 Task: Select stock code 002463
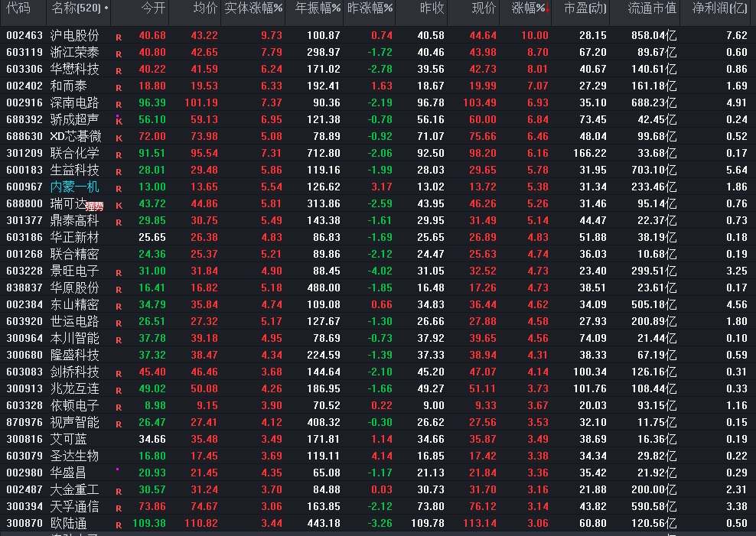(x=24, y=36)
